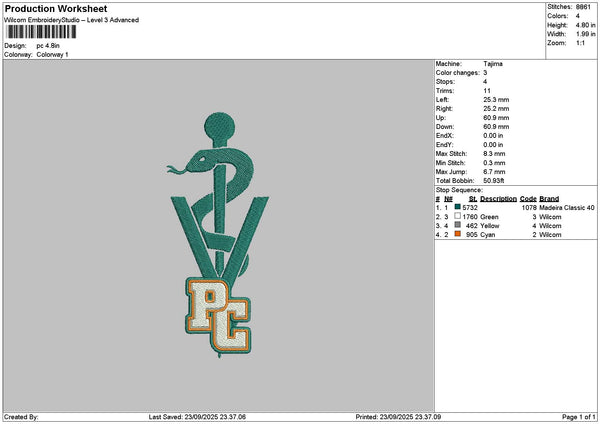Click the 'Page 1 of 1' footer text
Screen dimensions: 600x424
click(x=579, y=417)
